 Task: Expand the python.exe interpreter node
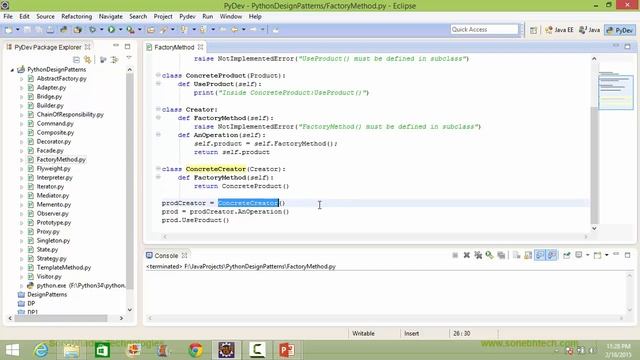coord(22,286)
